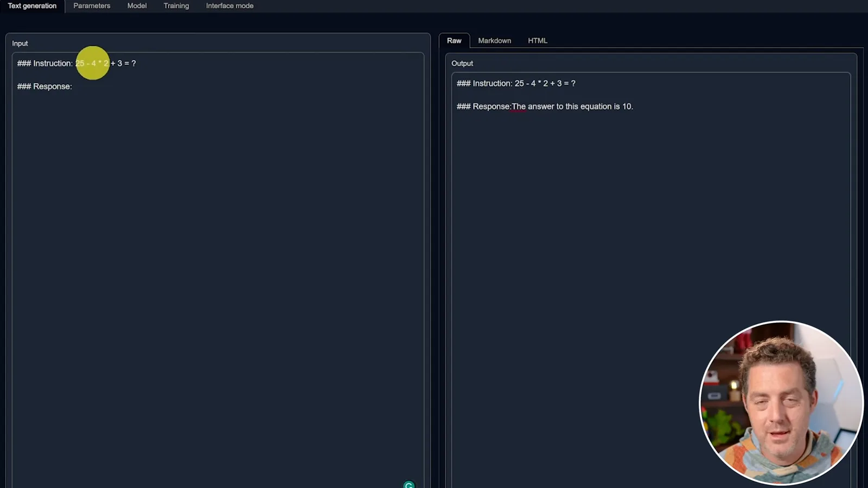The image size is (868, 488).
Task: Open the Interface mode tab
Action: pos(229,6)
